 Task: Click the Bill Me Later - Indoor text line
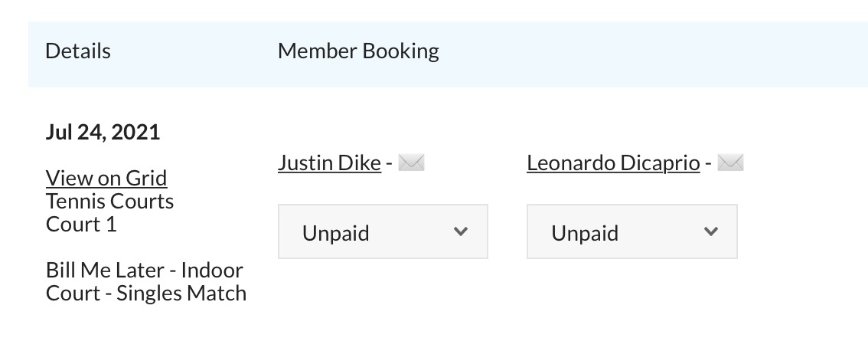coord(144,270)
